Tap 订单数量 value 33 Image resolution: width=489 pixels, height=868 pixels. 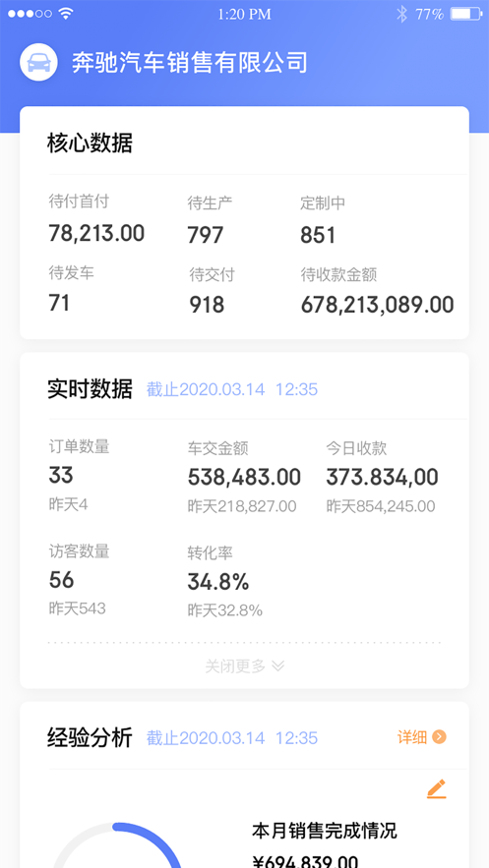pos(61,476)
